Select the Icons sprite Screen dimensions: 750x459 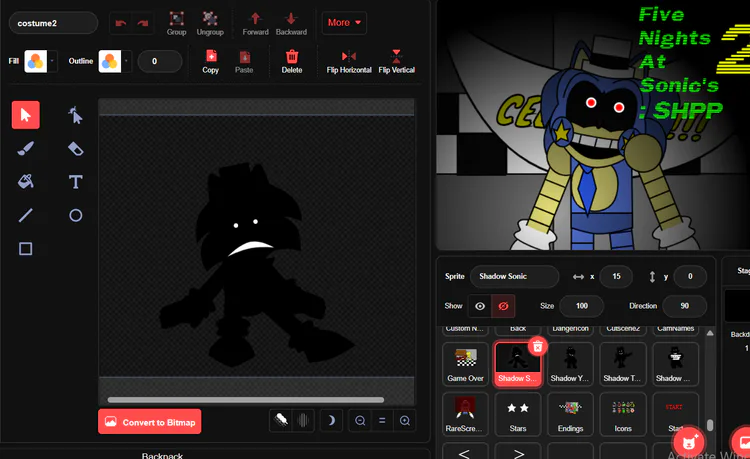[x=623, y=414]
